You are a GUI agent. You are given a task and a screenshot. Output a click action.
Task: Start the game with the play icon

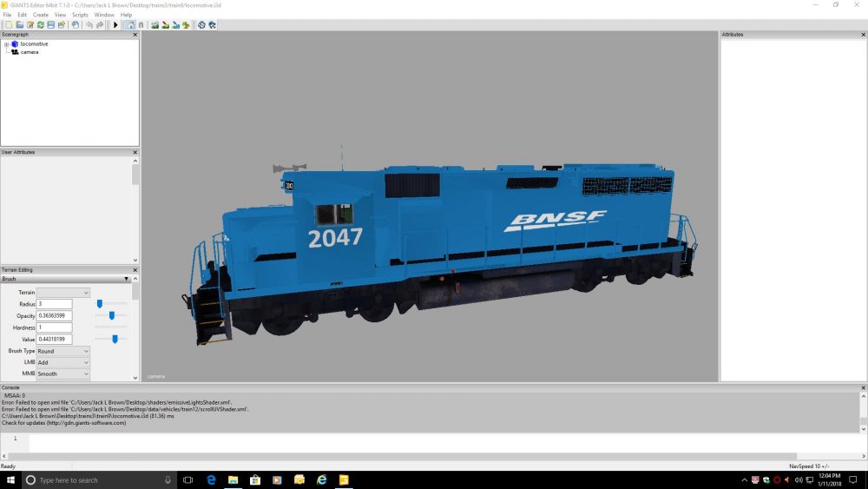[x=115, y=25]
